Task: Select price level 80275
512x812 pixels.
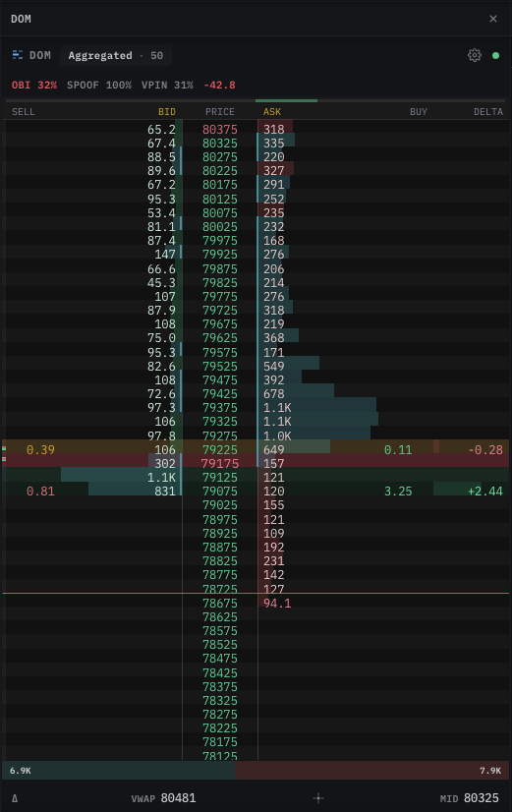Action: click(219, 157)
